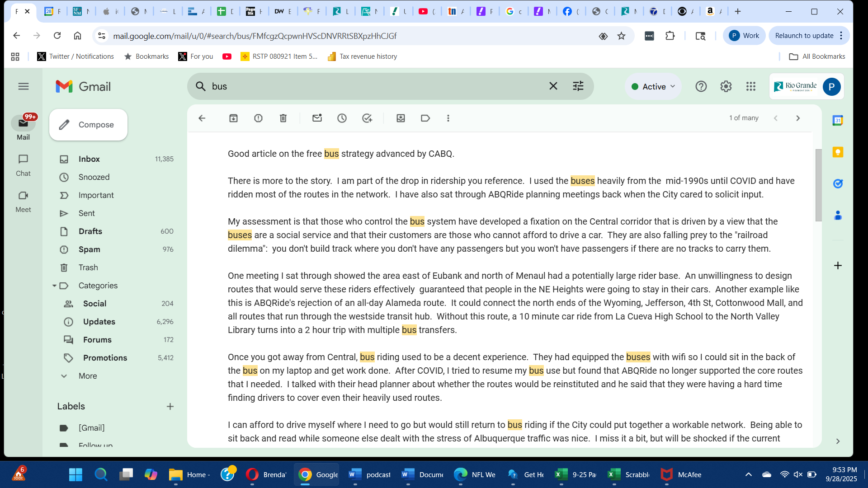Toggle the main menu hamburger
Screen dimensions: 868x488
tap(24, 86)
